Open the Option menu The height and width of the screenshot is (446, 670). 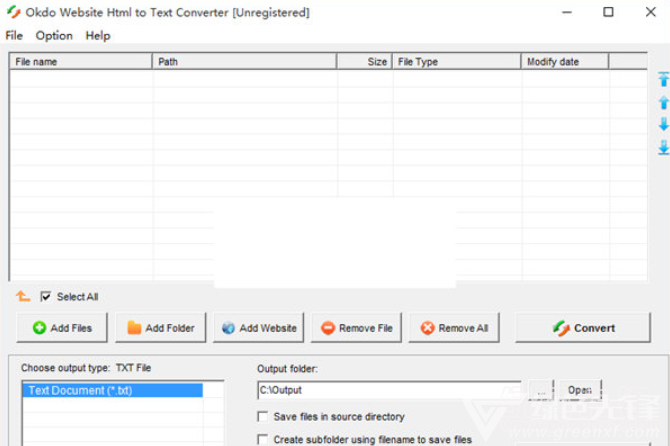click(x=54, y=35)
